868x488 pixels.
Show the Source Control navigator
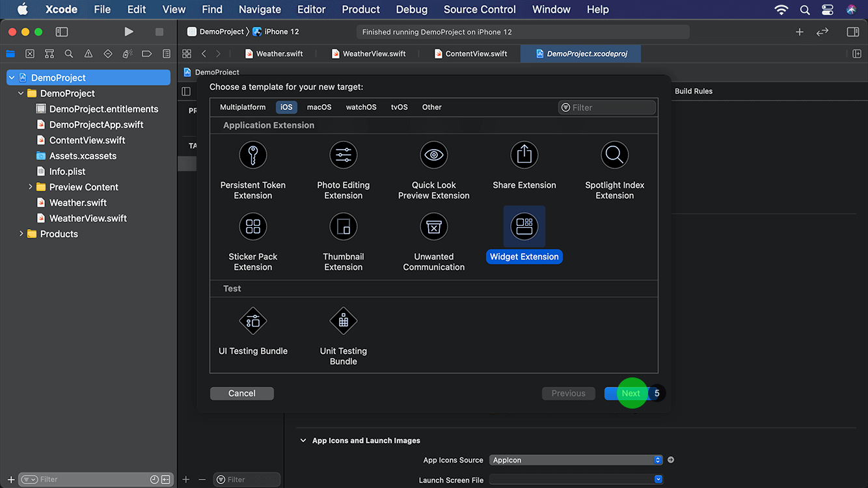tap(30, 54)
